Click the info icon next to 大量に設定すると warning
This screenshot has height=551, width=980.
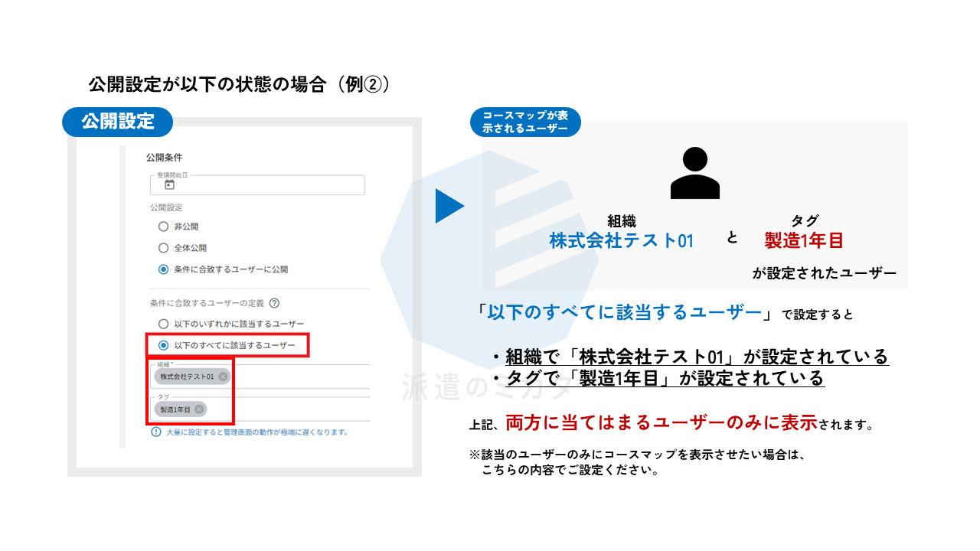157,432
